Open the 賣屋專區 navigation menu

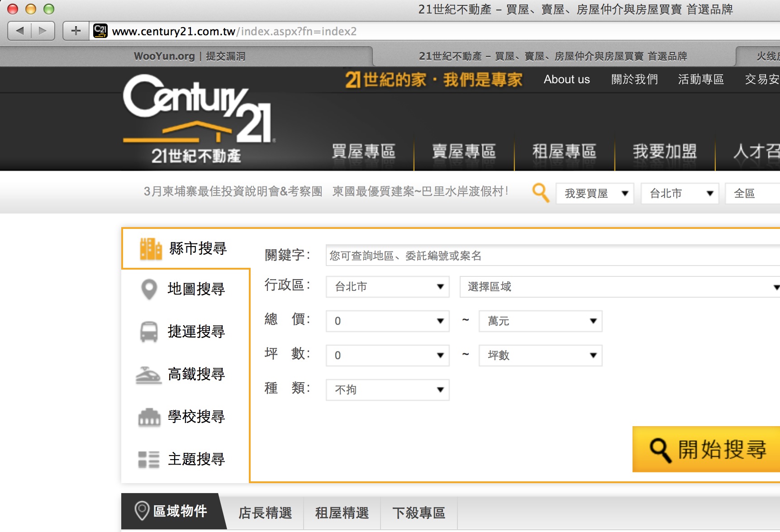tap(464, 152)
